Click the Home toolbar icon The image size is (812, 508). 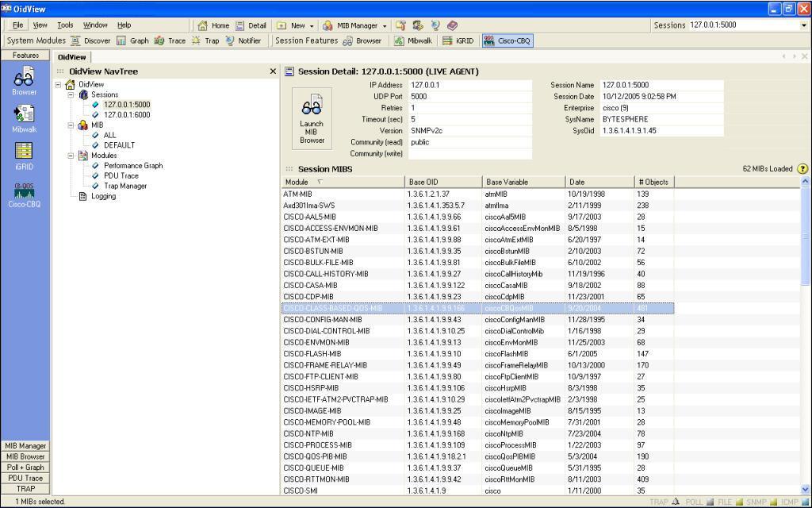click(x=212, y=25)
